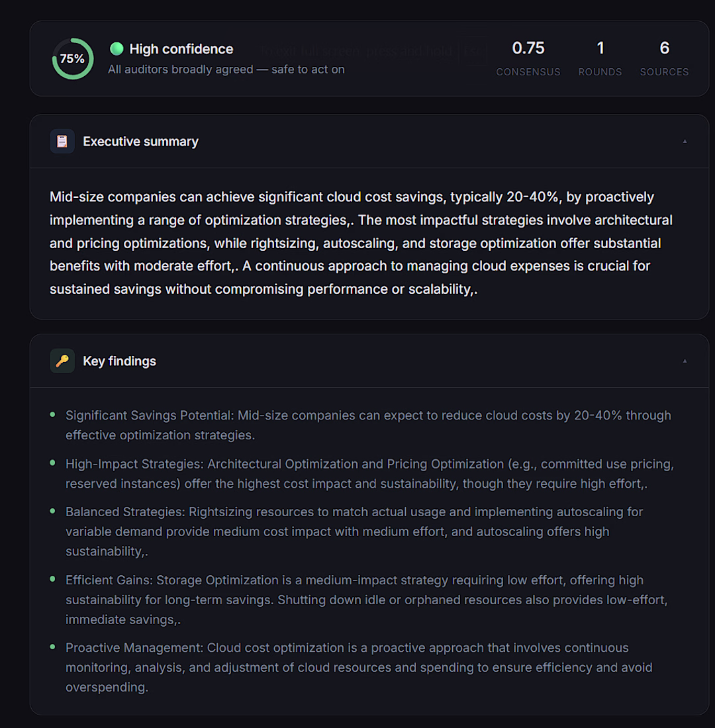Select the Proactive Management finding

(x=359, y=667)
